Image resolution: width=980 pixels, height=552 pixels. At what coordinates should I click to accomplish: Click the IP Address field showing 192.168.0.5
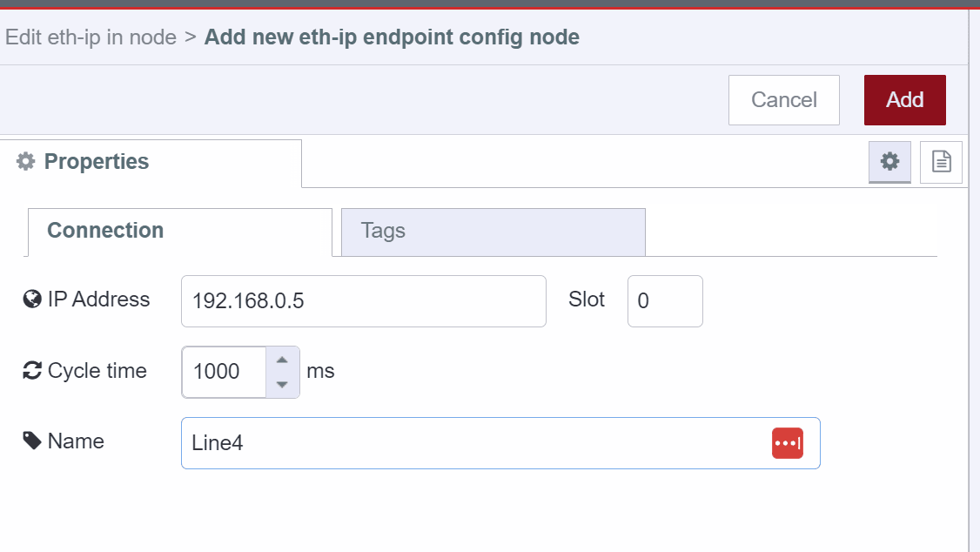pos(363,300)
